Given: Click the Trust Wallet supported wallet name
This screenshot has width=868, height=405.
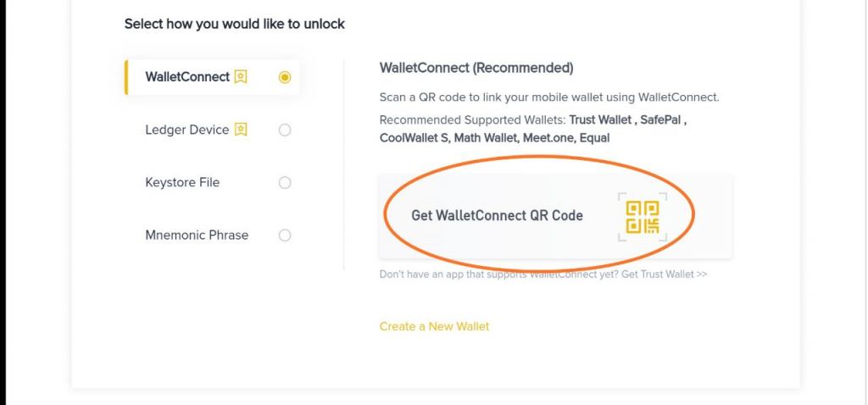Looking at the screenshot, I should [x=600, y=120].
